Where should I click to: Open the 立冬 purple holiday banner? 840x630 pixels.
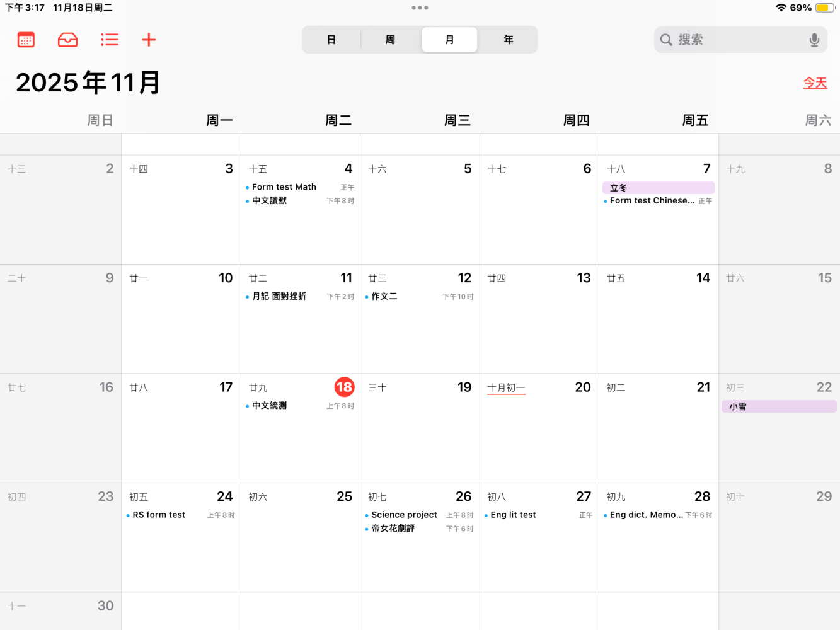659,188
